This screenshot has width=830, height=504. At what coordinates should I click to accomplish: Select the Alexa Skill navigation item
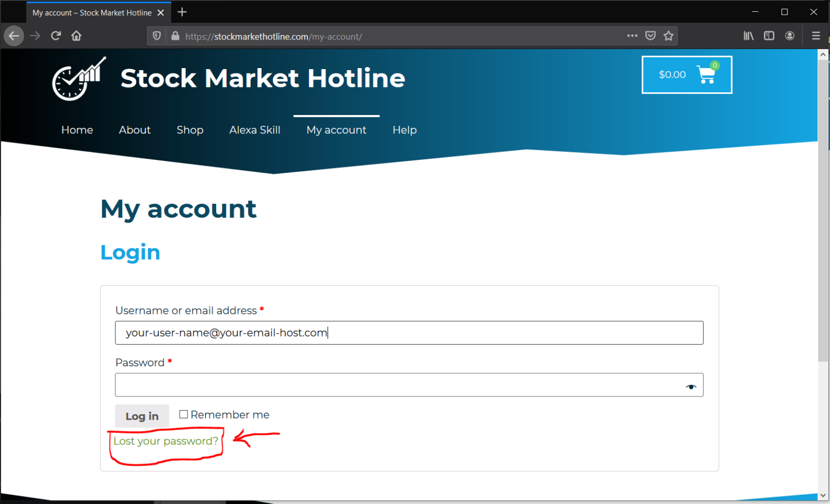(x=255, y=130)
